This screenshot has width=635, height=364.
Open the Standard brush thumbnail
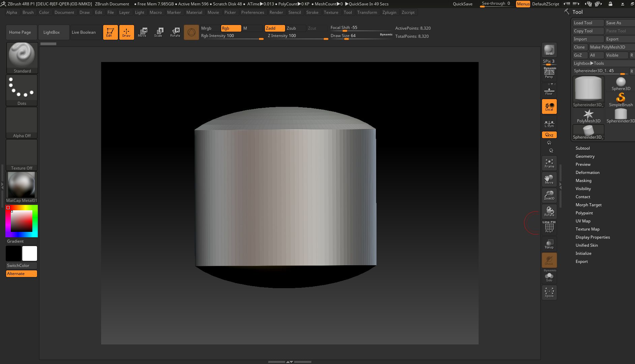point(22,58)
